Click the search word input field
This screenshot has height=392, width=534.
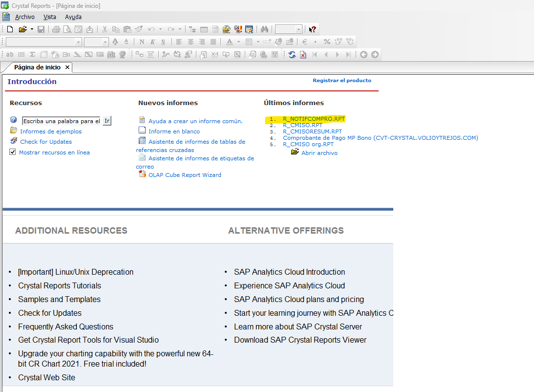click(61, 121)
